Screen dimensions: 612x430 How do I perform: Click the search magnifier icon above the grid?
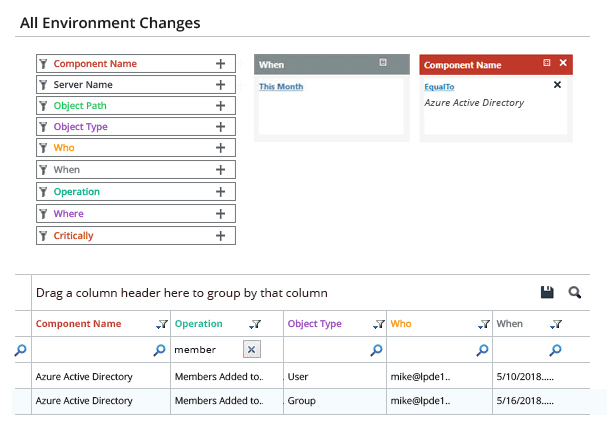pos(575,292)
